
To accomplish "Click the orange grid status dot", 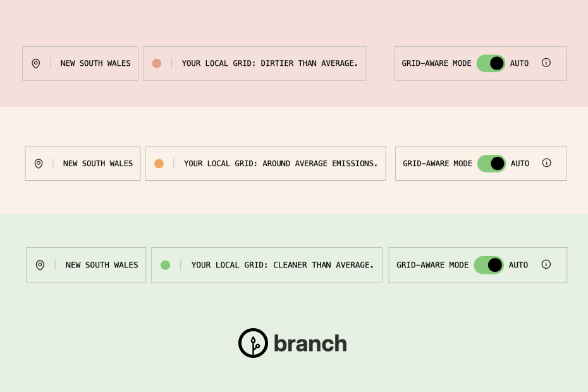I will point(159,164).
